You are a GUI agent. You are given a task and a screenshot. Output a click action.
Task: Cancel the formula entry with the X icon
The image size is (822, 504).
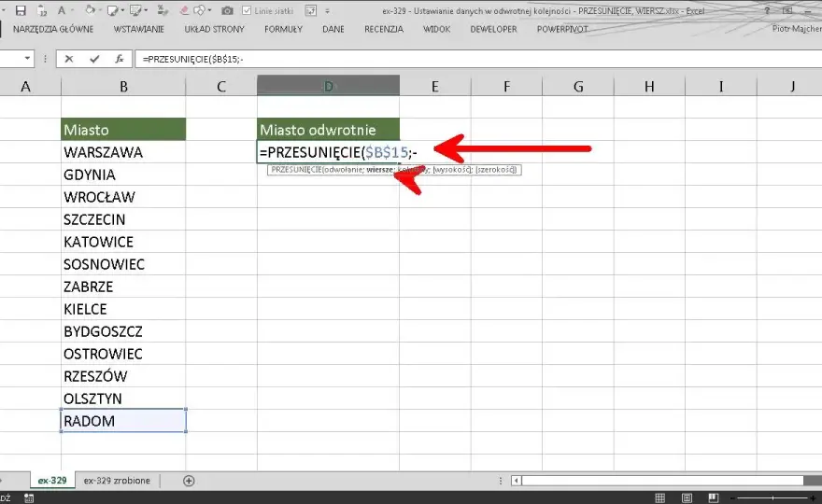[x=69, y=59]
